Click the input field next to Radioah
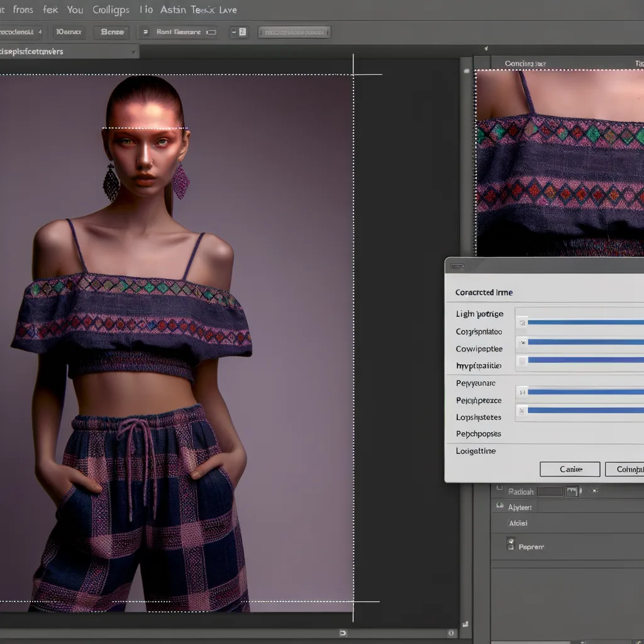The image size is (644, 644). point(550,491)
